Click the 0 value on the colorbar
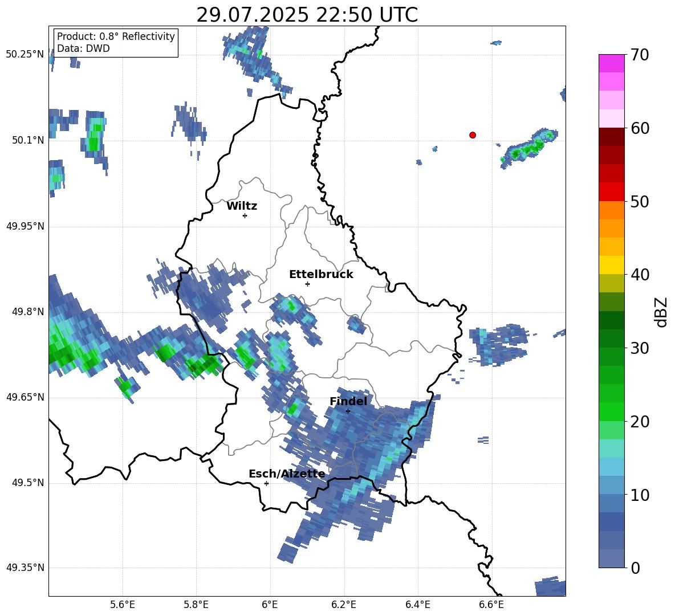Image resolution: width=675 pixels, height=616 pixels. coord(635,568)
